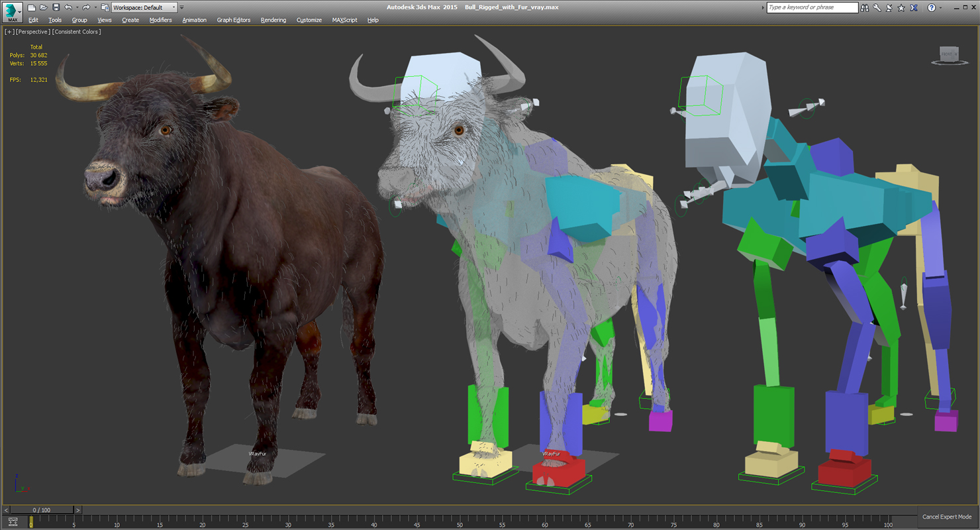The height and width of the screenshot is (530, 980).
Task: Open the viewport [+] general menu
Action: (x=9, y=32)
